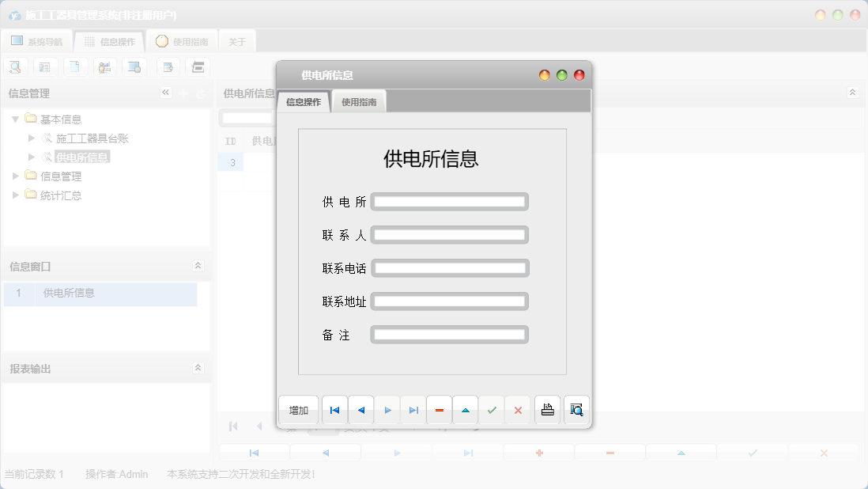Screen dimensions: 868x489
Task: Click the 增加 button to add a record
Action: click(x=298, y=410)
